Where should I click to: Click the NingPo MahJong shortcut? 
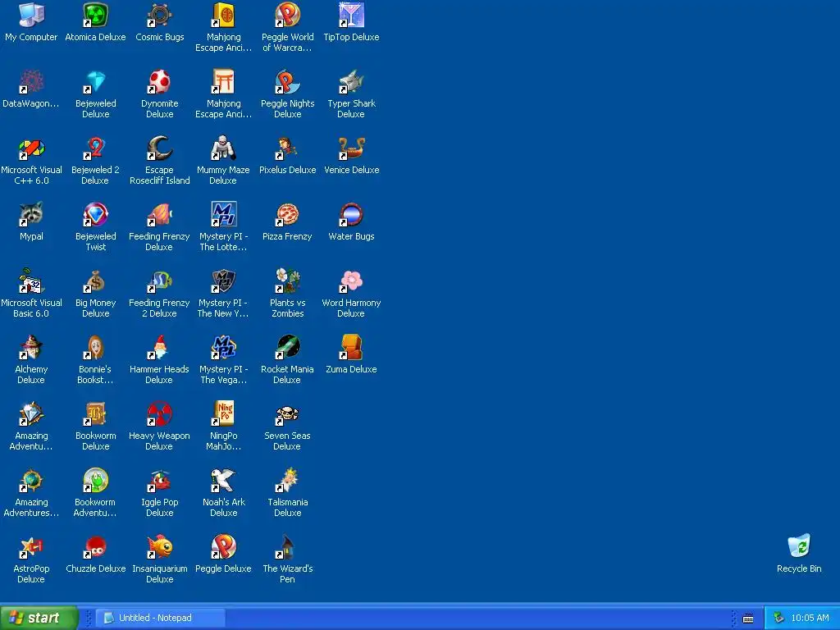pos(223,413)
